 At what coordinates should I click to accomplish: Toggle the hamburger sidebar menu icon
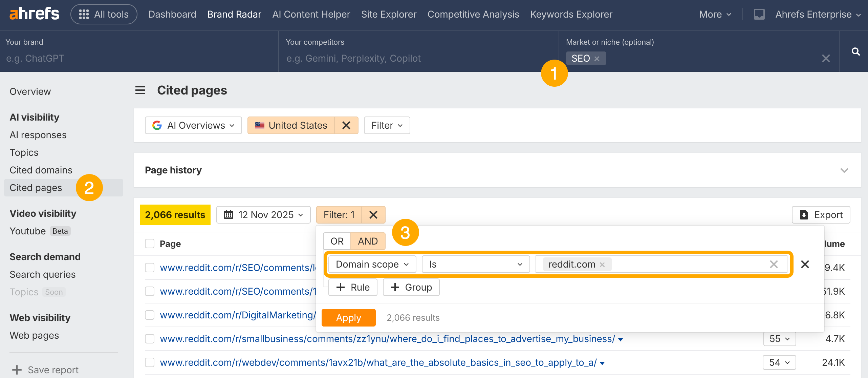[x=140, y=90]
